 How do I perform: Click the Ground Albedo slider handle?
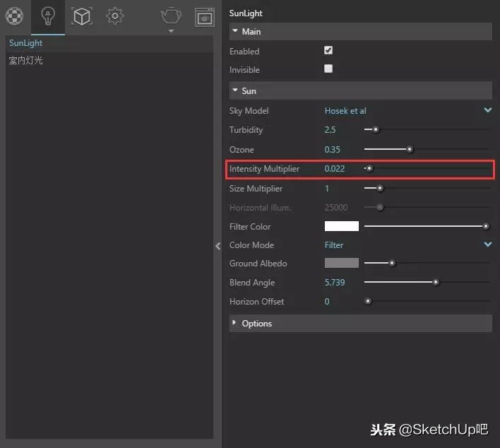point(392,263)
